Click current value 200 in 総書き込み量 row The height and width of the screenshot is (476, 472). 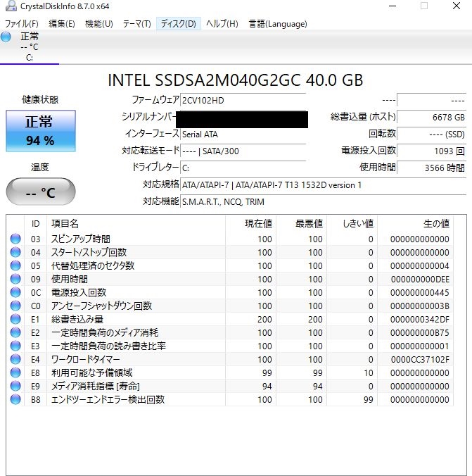point(264,320)
